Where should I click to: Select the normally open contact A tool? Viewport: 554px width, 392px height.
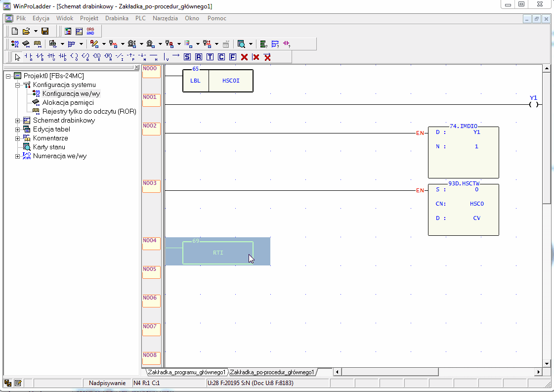point(29,57)
